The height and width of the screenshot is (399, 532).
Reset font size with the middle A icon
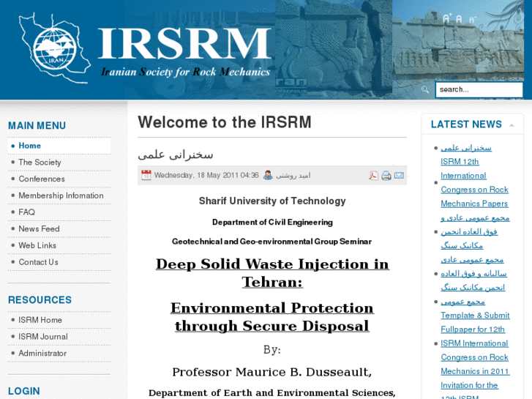click(x=459, y=19)
